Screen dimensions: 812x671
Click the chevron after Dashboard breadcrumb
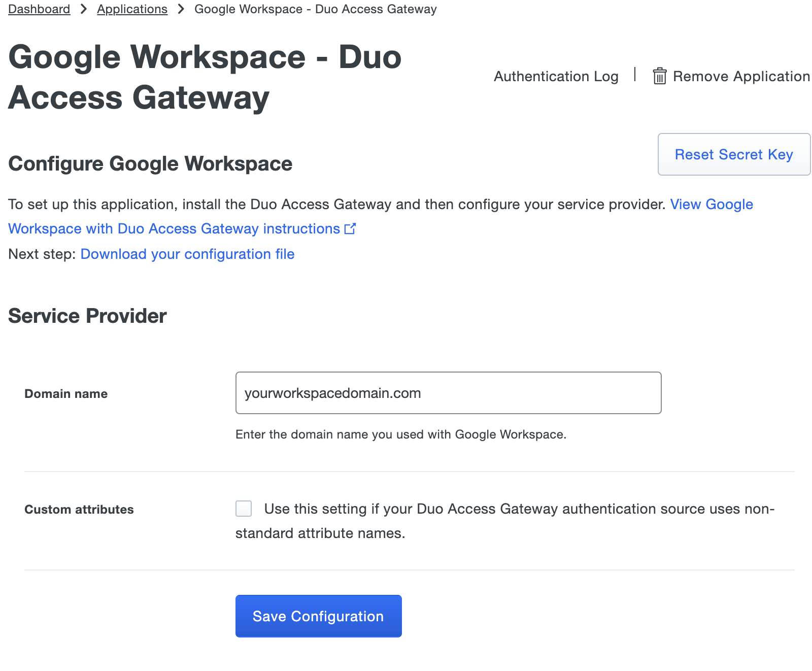click(x=82, y=9)
